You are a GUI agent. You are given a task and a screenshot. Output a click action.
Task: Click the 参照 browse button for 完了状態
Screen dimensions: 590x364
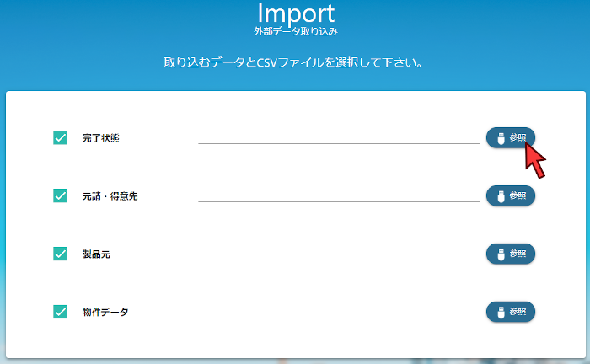[510, 137]
